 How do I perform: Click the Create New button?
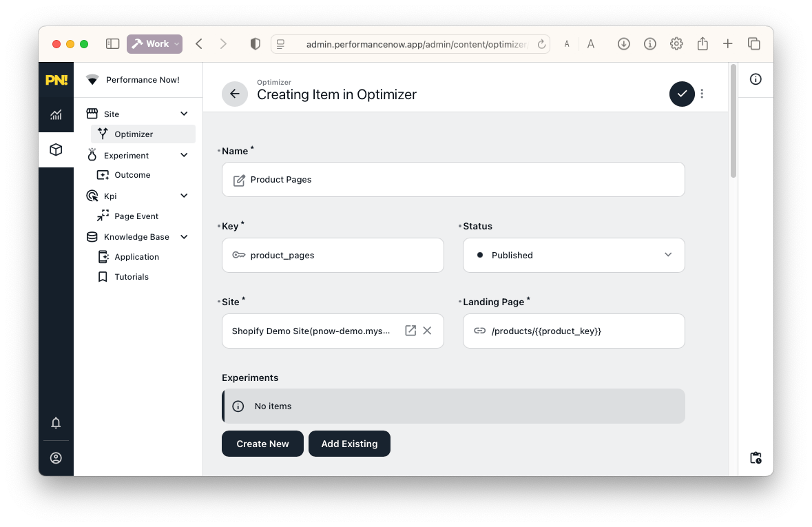[262, 444]
